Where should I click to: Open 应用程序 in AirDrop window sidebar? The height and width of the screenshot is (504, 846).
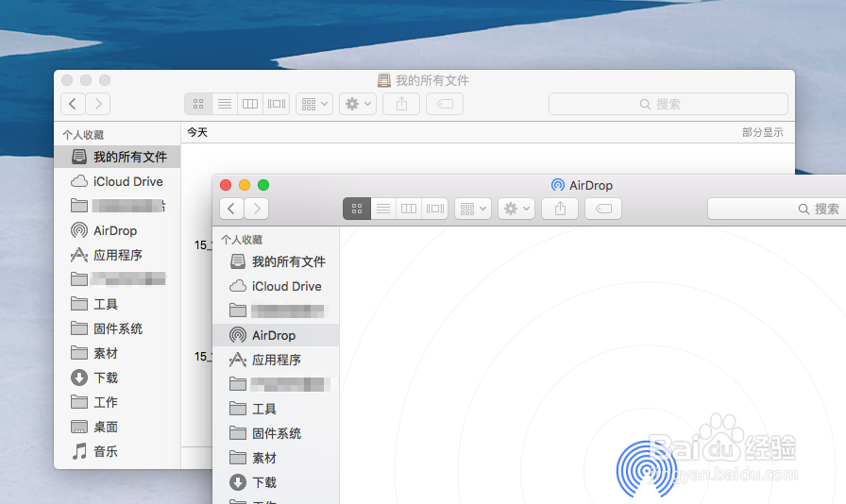tap(277, 360)
